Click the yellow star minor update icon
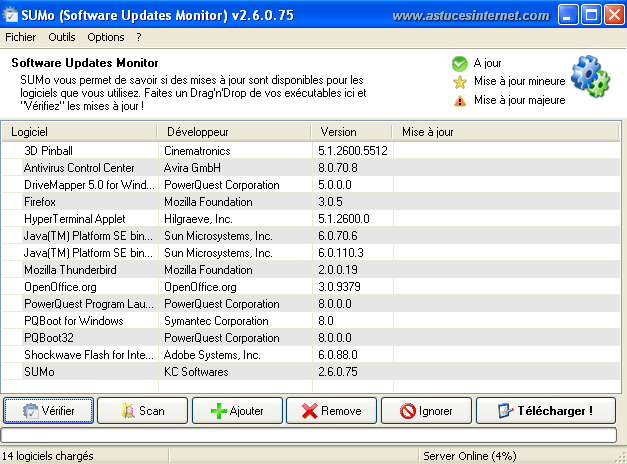This screenshot has height=464, width=627. coord(460,82)
